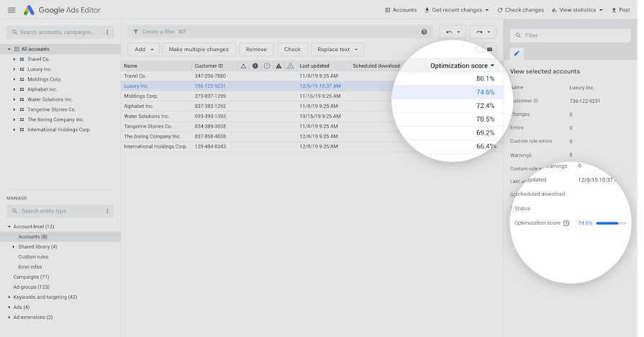Expand Shared library (4)

tap(14, 246)
